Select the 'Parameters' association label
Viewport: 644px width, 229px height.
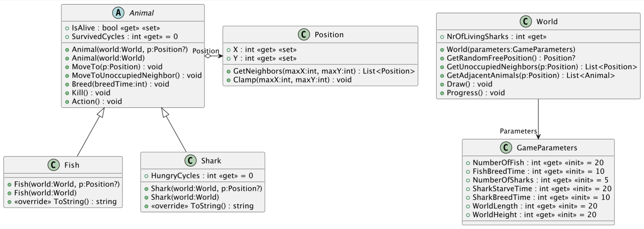pyautogui.click(x=518, y=131)
